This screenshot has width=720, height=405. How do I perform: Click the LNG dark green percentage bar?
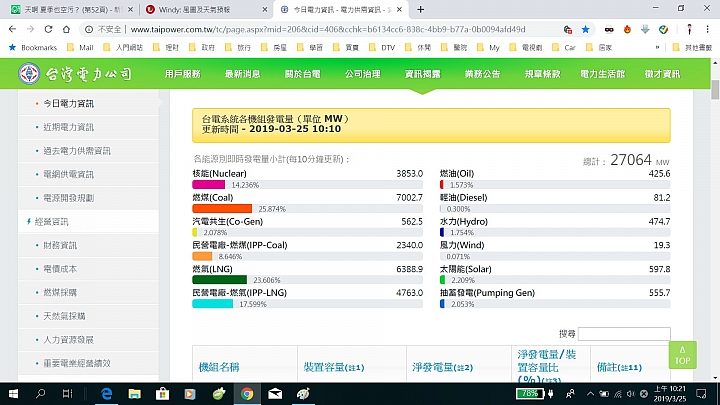pos(219,280)
